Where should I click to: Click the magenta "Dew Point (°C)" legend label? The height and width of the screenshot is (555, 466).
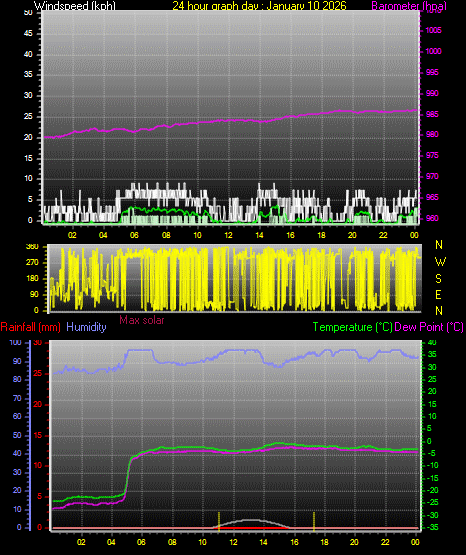click(429, 327)
